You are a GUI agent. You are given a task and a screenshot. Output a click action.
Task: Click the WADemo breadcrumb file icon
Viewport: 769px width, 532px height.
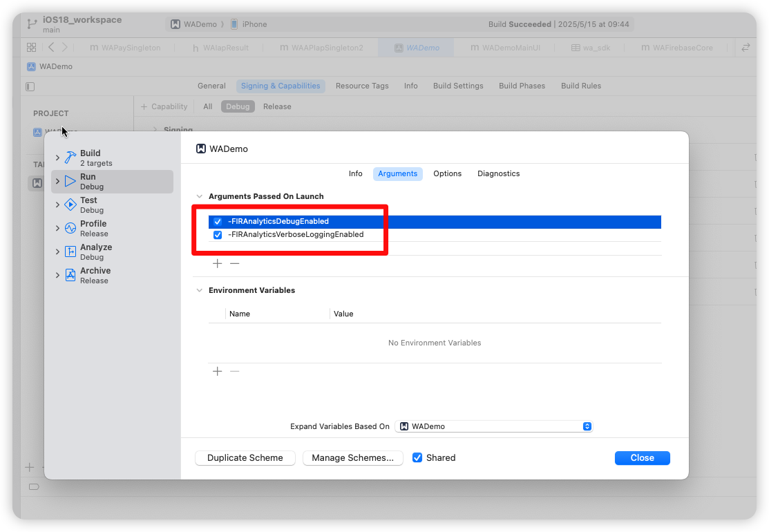(x=31, y=67)
